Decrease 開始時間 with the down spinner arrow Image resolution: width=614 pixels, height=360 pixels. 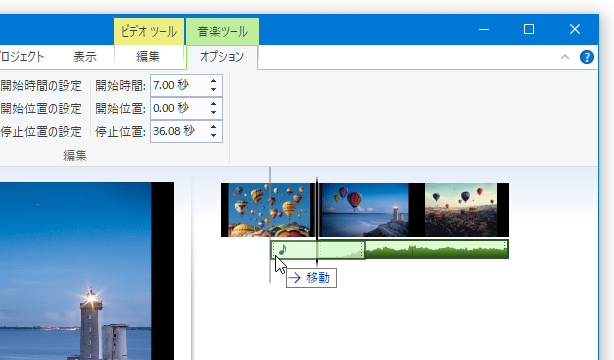(213, 90)
